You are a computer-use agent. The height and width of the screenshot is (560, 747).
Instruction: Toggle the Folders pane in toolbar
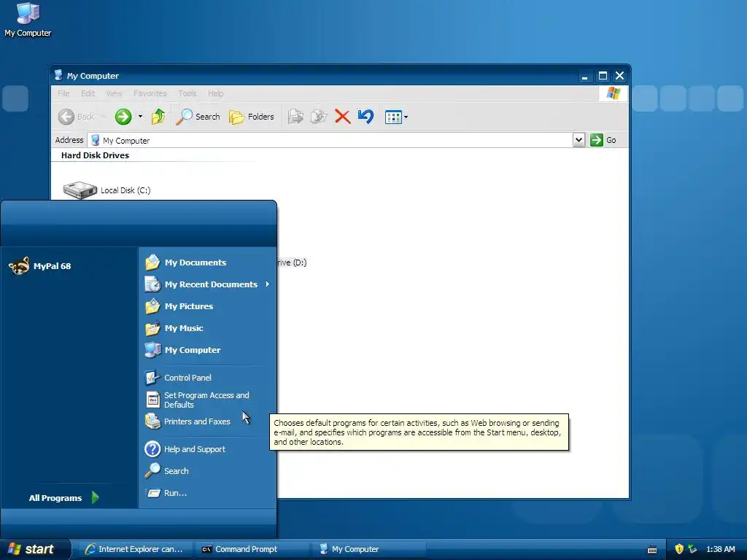coord(252,117)
